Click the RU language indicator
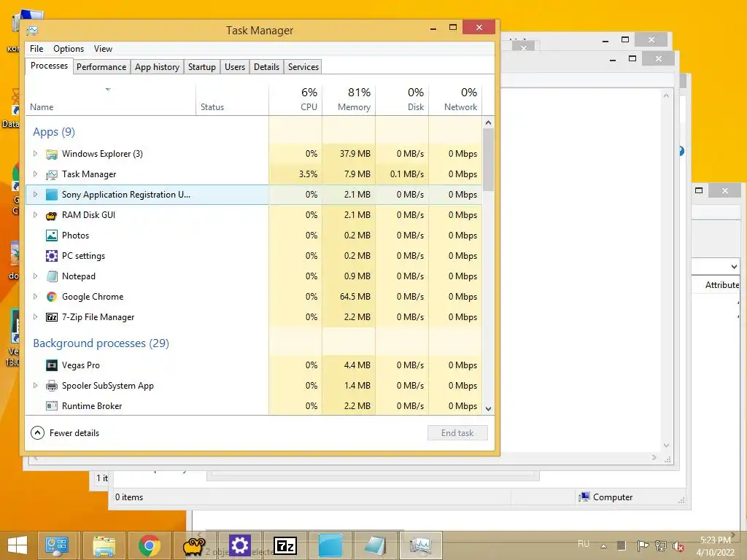 [584, 544]
